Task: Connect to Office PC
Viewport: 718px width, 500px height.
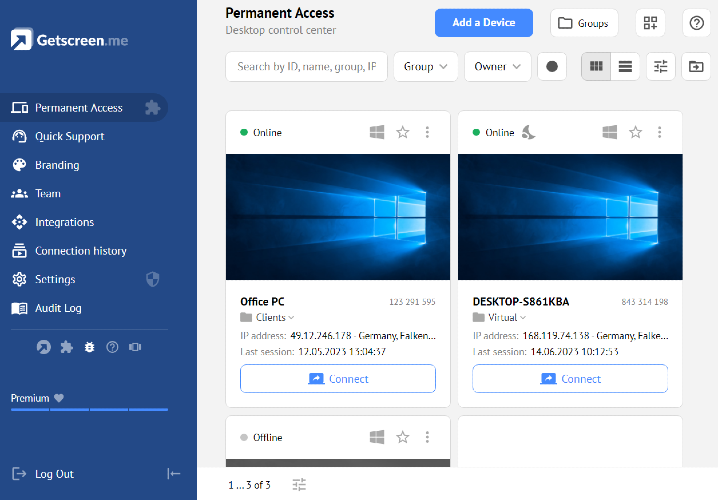Action: pyautogui.click(x=338, y=379)
